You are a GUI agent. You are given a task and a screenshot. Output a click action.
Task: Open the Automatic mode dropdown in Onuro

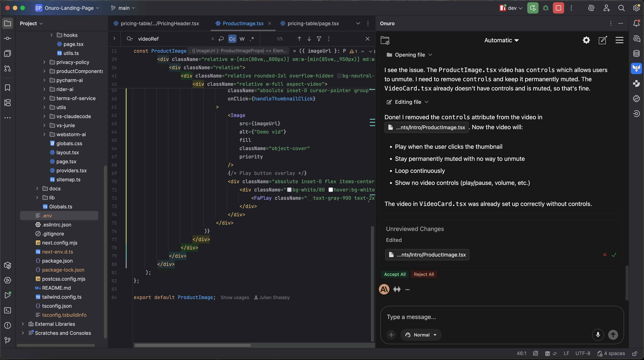coord(501,40)
